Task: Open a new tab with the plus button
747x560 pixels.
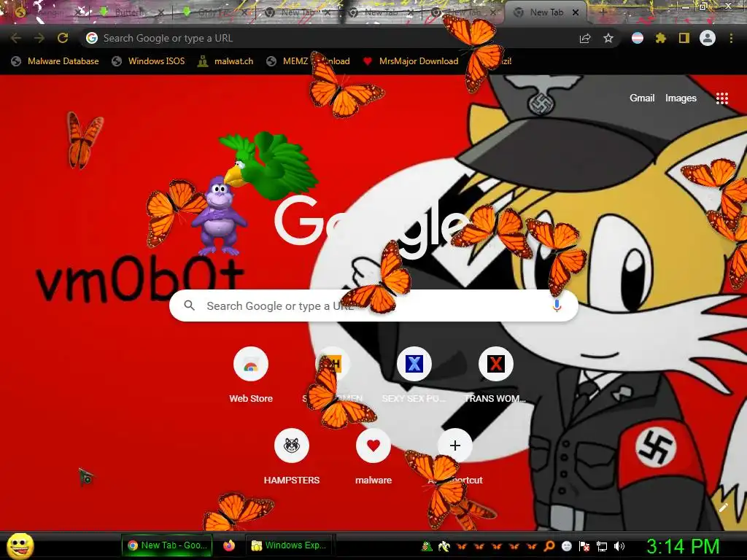Action: pyautogui.click(x=602, y=13)
